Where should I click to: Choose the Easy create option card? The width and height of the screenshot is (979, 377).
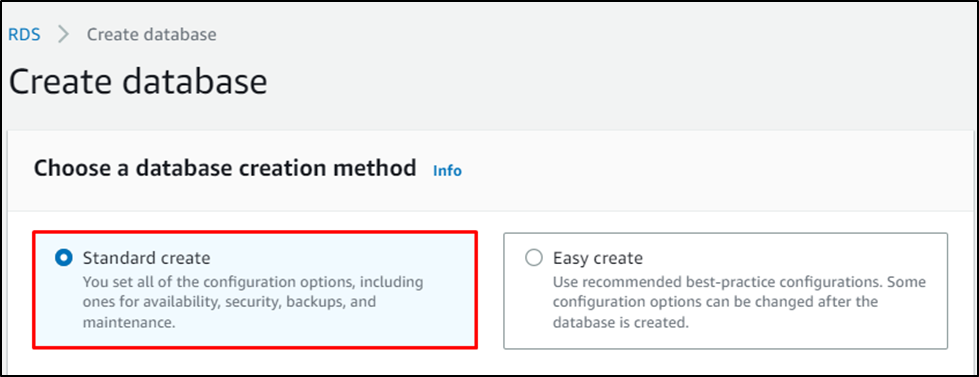tap(726, 291)
